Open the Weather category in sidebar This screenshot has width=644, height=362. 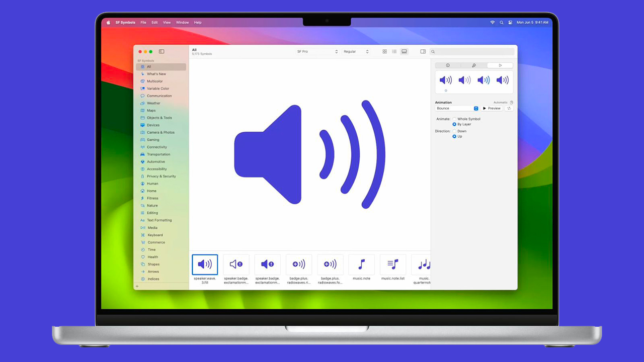click(153, 103)
